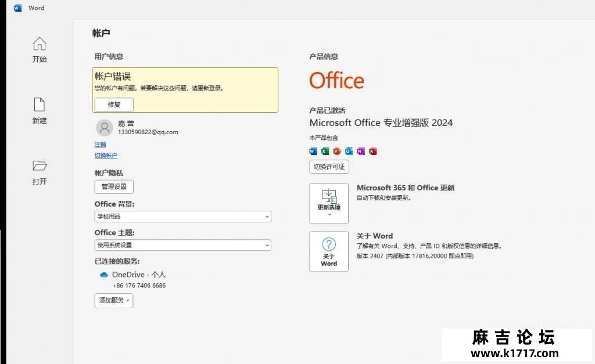Open the 添加服务 dropdown
Viewport: 595px width, 364px height.
coord(114,300)
